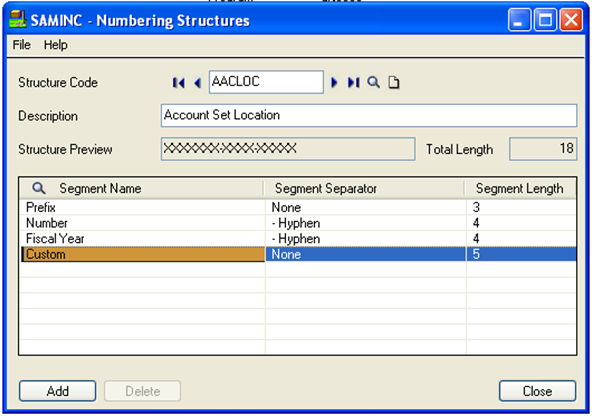Go to previous structure code record

click(197, 83)
